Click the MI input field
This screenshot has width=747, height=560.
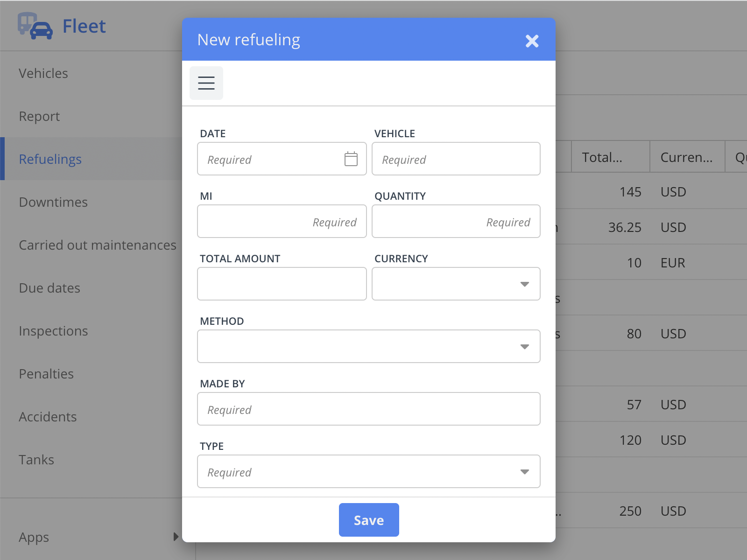pyautogui.click(x=282, y=221)
